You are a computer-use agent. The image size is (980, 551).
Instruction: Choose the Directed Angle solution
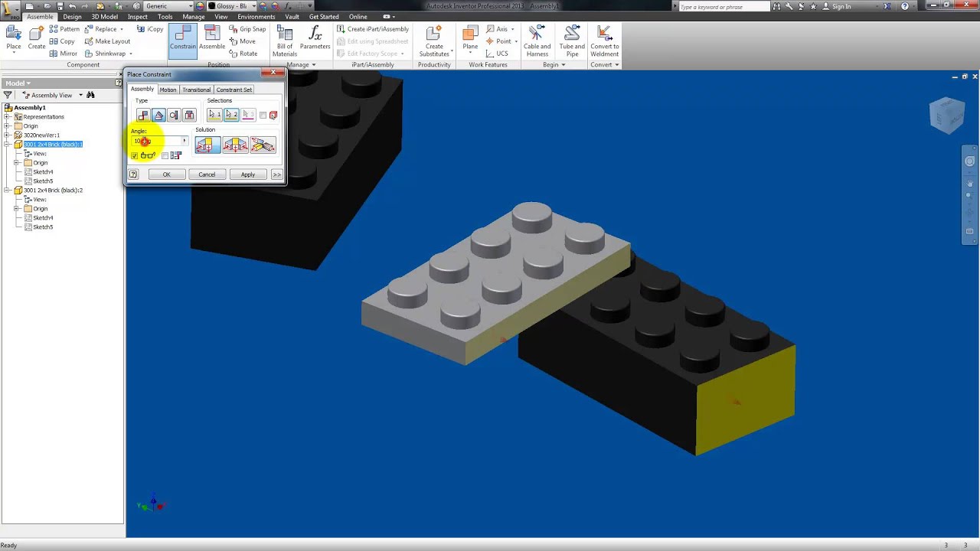click(207, 145)
